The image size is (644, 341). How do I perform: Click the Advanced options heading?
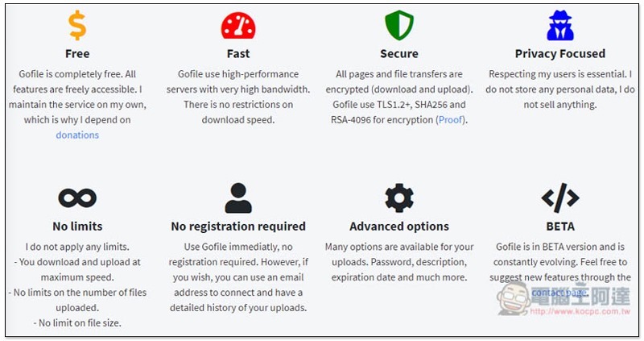coord(399,227)
